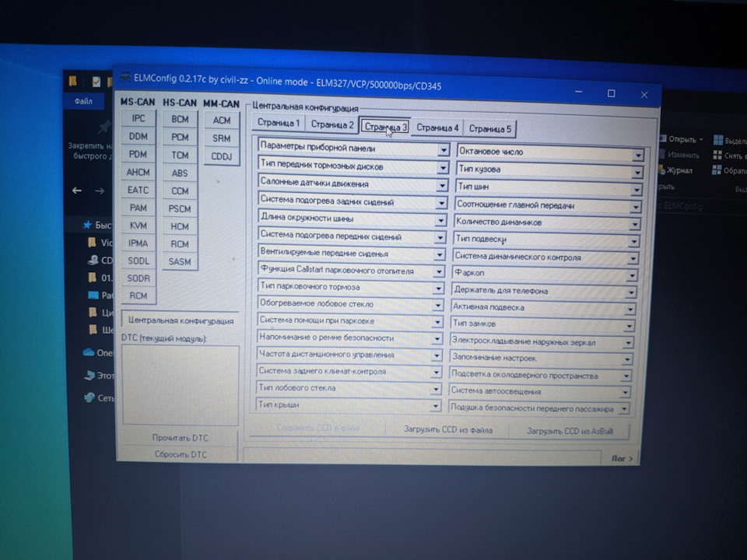
Task: Open the IPMA module
Action: point(139,243)
